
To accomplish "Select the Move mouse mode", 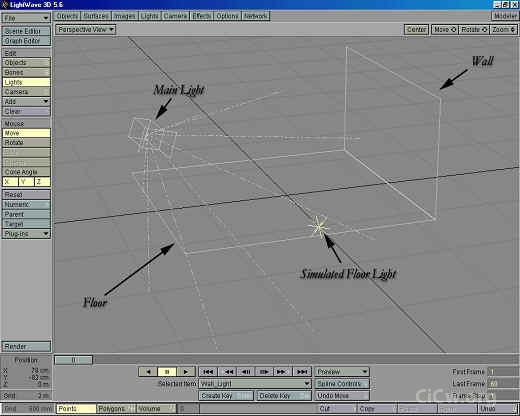I will pyautogui.click(x=26, y=133).
